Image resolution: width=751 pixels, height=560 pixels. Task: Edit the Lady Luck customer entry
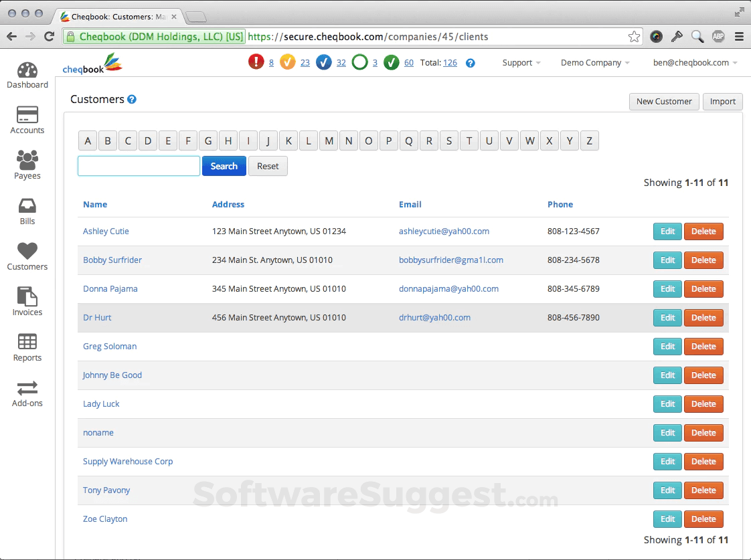coord(667,404)
